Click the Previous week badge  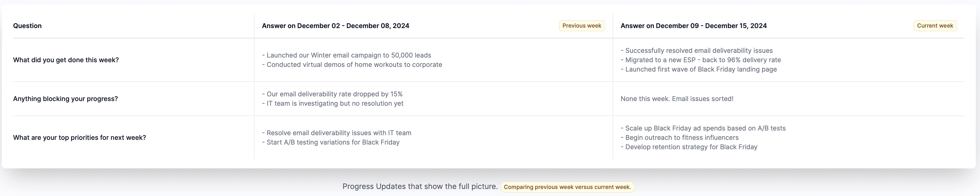click(x=581, y=25)
